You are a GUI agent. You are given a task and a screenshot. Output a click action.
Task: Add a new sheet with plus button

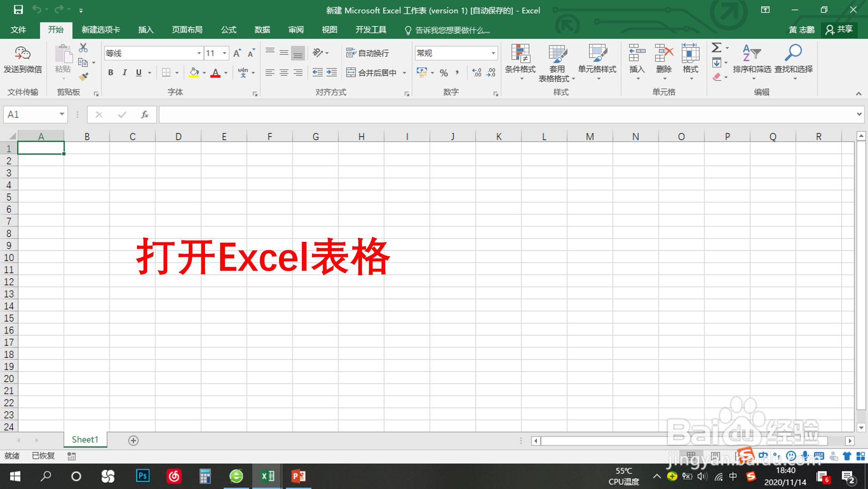(133, 440)
